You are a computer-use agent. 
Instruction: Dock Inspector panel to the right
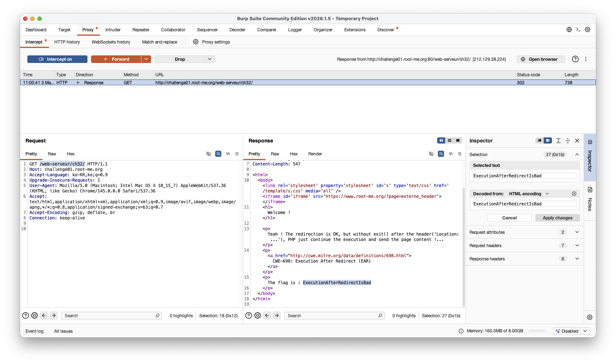coord(548,140)
